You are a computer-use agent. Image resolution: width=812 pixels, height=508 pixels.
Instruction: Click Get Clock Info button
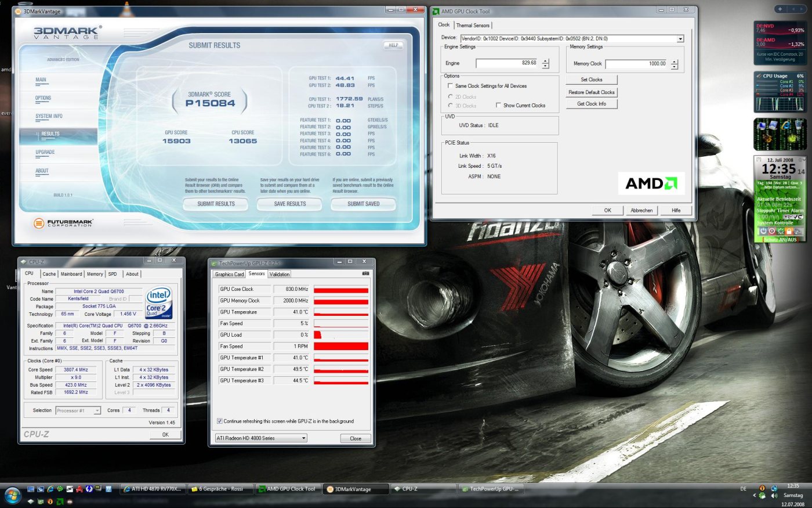click(x=592, y=104)
